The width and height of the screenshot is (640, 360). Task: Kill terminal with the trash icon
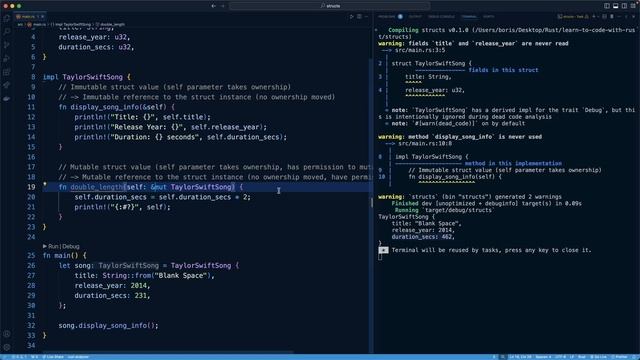click(x=612, y=17)
